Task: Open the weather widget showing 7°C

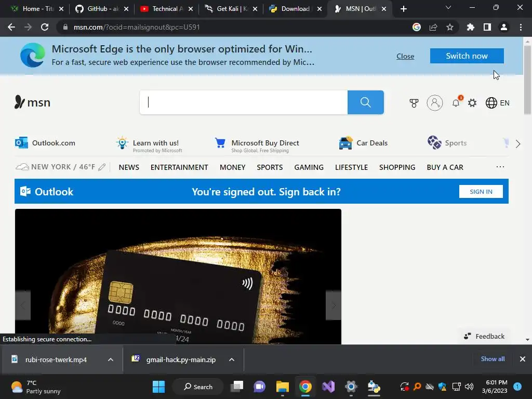Action: pyautogui.click(x=36, y=387)
